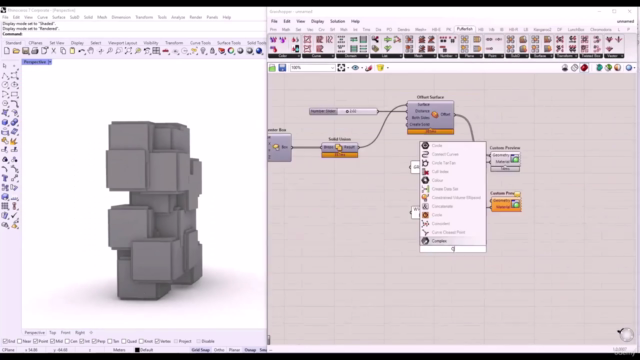Screen dimensions: 640x360
Task: Choose Concatenate from the component search results
Action: (453, 206)
